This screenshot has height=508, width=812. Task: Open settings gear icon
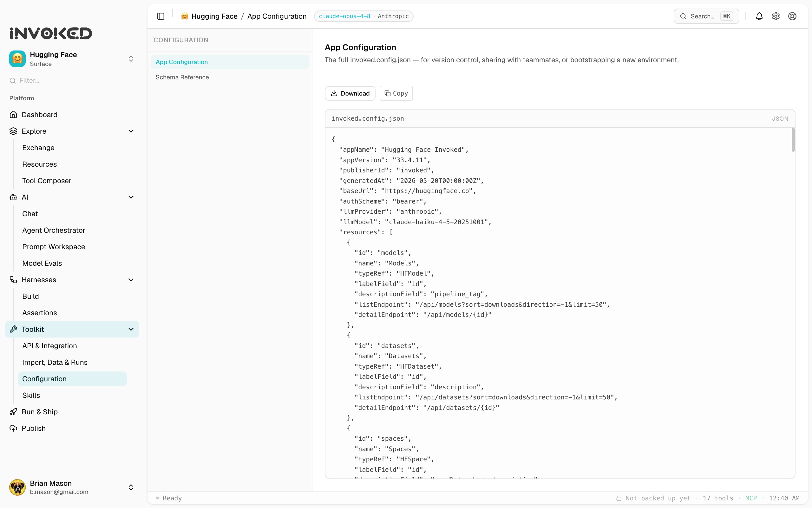pos(776,16)
